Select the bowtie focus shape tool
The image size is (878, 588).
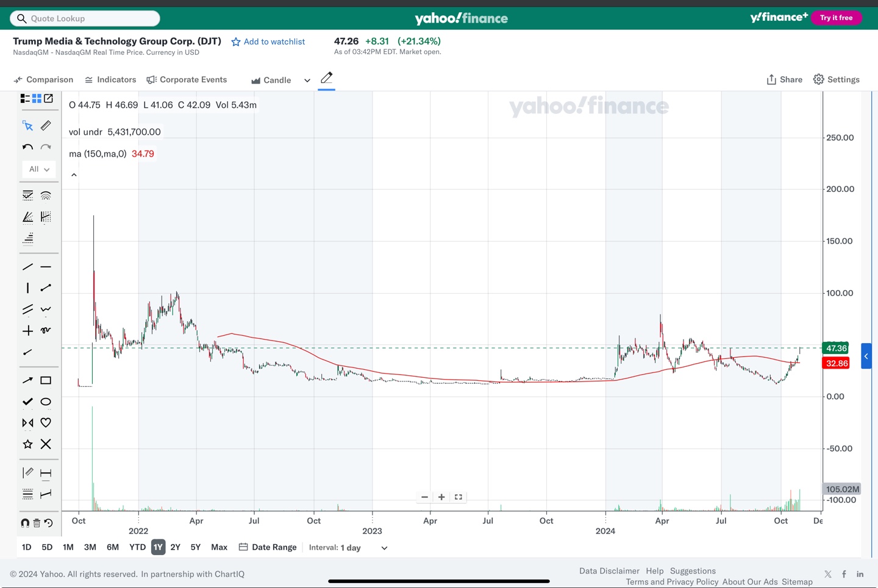(27, 422)
